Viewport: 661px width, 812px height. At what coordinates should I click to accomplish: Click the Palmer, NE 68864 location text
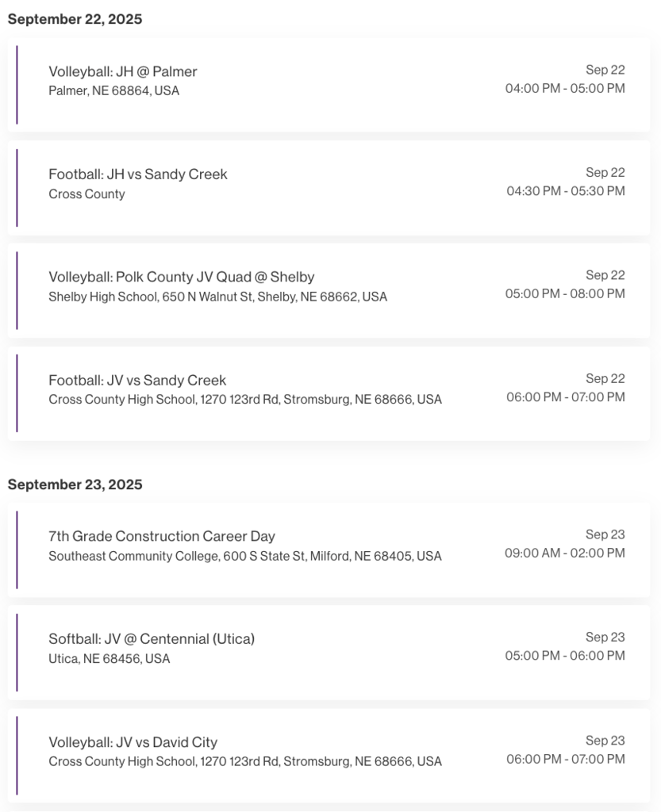(113, 91)
